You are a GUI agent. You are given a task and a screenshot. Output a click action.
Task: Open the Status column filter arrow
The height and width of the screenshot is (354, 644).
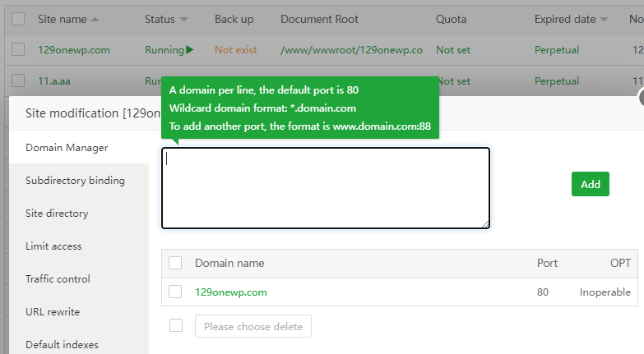[x=183, y=19]
